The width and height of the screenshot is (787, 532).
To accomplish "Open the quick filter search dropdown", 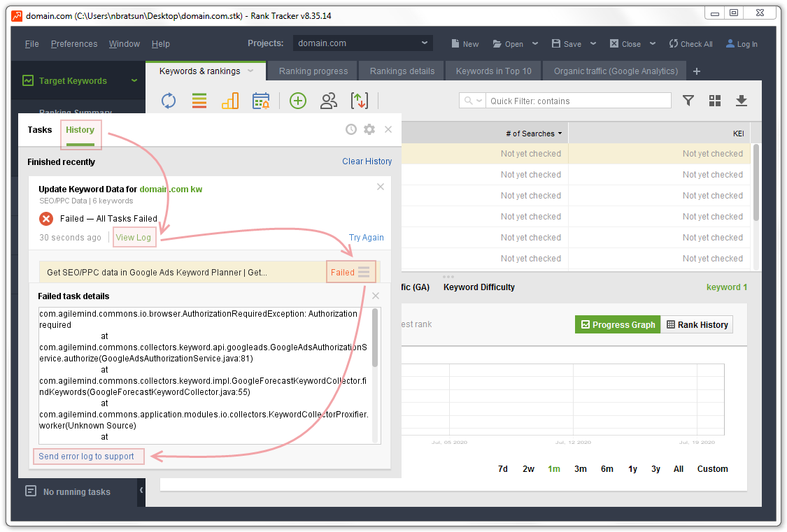I will point(472,101).
